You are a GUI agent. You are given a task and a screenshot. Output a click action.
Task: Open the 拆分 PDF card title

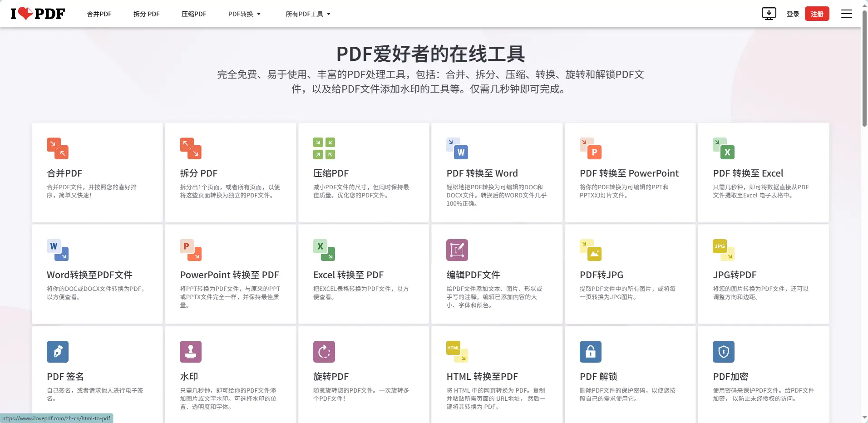pyautogui.click(x=199, y=173)
